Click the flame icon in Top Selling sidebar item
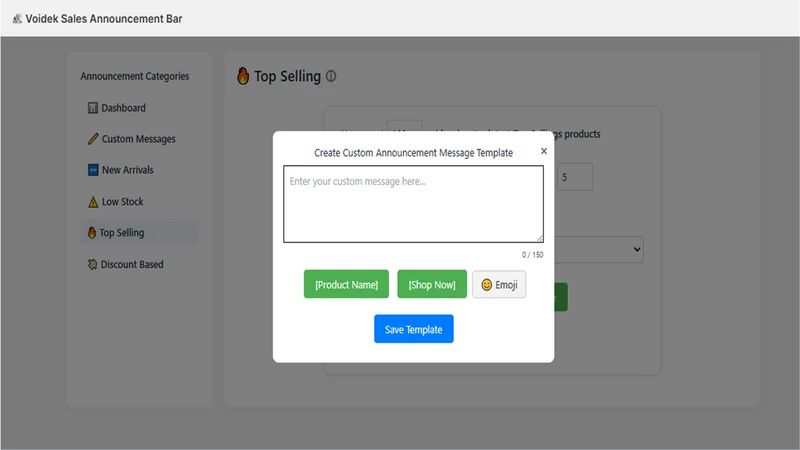This screenshot has height=450, width=800. pyautogui.click(x=92, y=233)
